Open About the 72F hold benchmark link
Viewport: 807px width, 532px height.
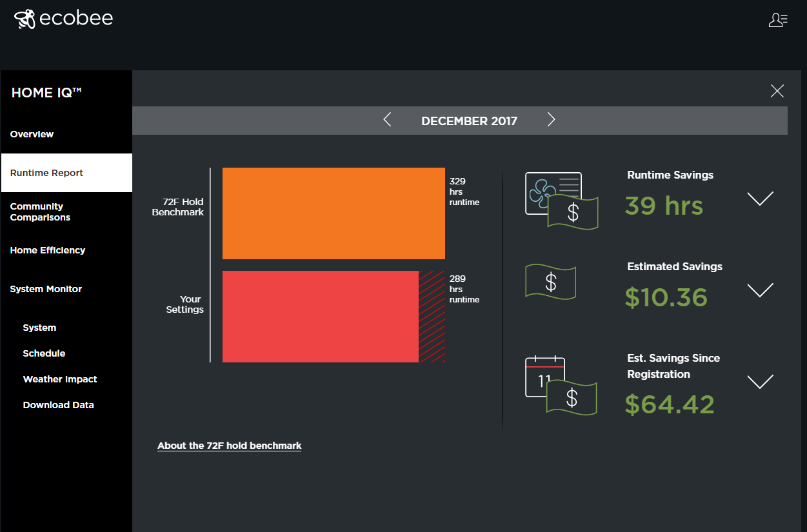click(229, 446)
